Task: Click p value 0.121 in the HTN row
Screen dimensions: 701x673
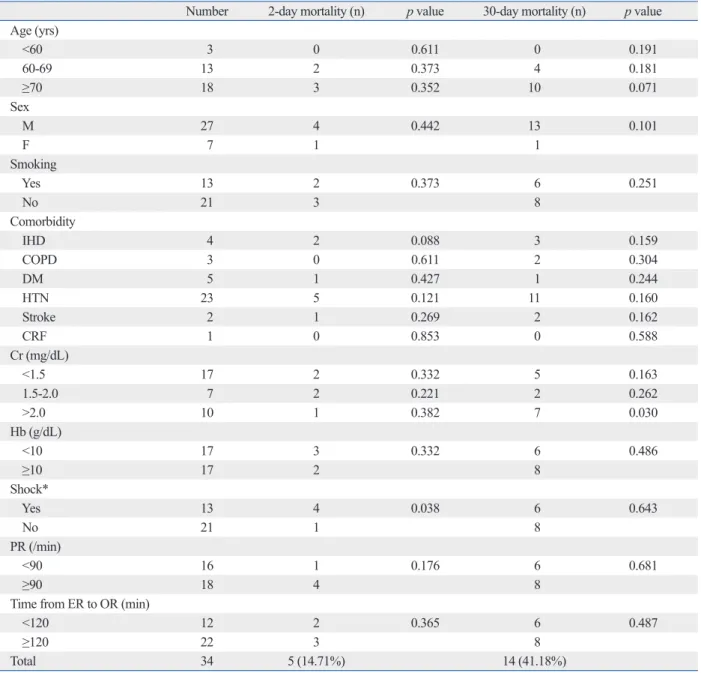Action: [x=425, y=298]
